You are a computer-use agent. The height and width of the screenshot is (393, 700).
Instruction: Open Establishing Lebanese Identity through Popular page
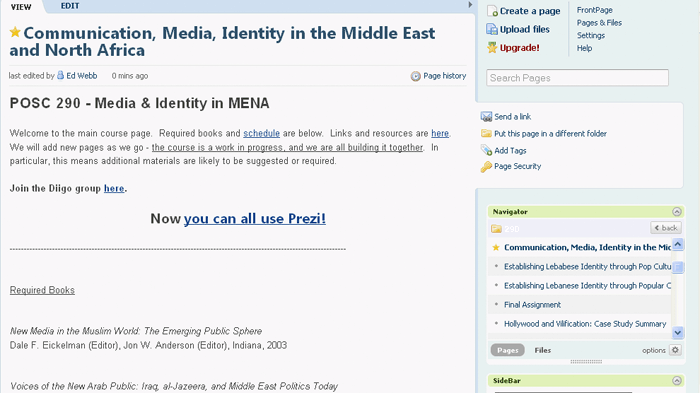(x=588, y=286)
